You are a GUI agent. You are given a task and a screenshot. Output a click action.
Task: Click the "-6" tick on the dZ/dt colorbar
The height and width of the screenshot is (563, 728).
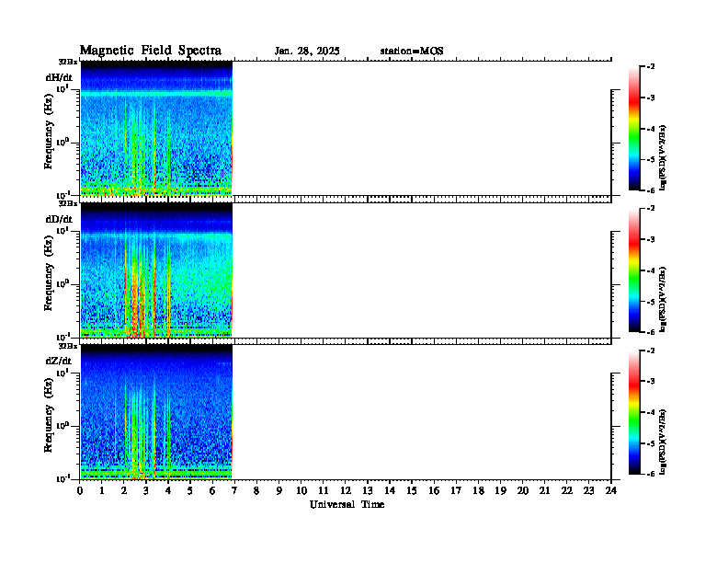click(x=652, y=474)
